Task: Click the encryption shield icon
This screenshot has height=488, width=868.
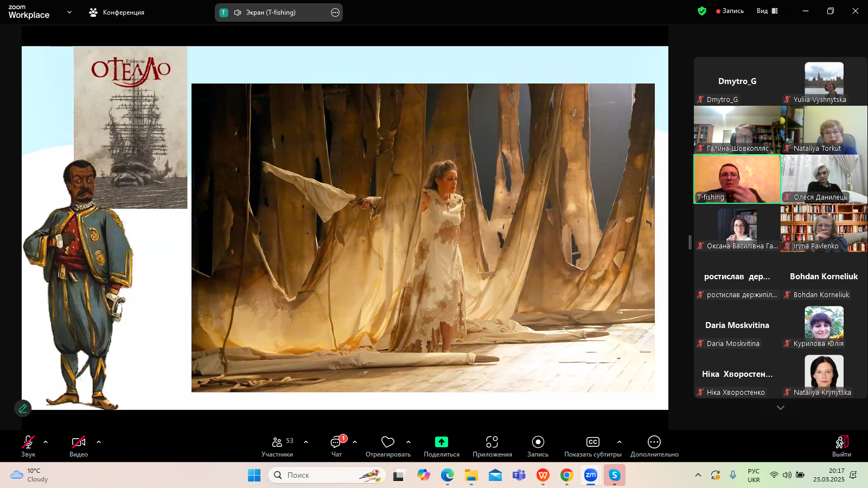Action: [x=702, y=11]
